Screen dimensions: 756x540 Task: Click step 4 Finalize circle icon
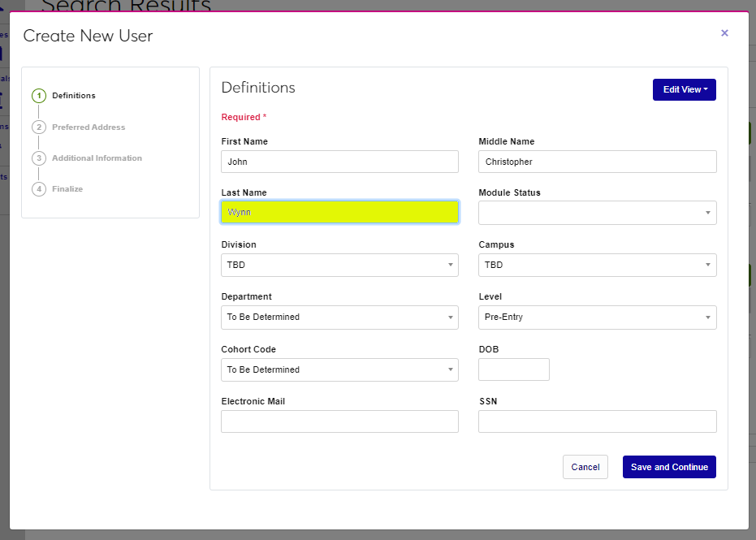click(x=39, y=189)
